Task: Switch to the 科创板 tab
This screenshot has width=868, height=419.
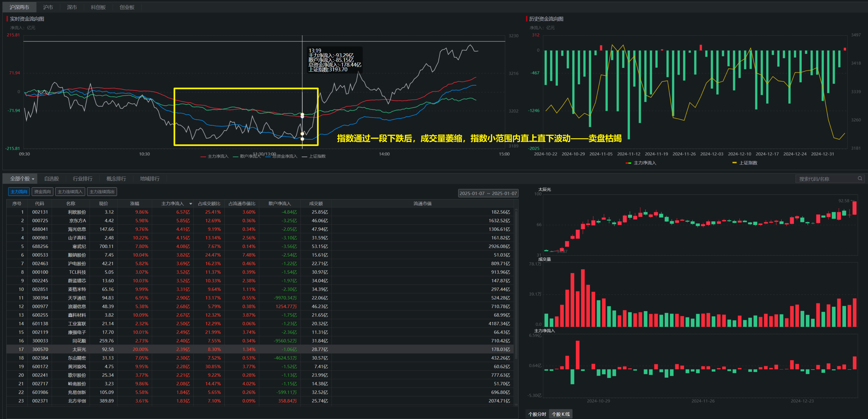Action: (98, 7)
